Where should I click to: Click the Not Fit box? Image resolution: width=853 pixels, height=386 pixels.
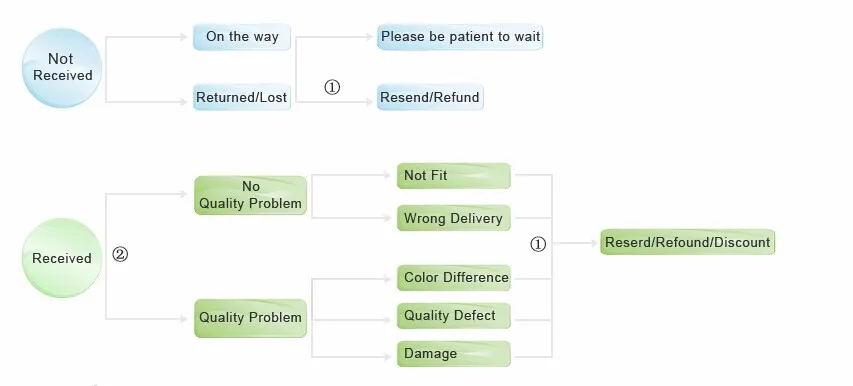(454, 176)
